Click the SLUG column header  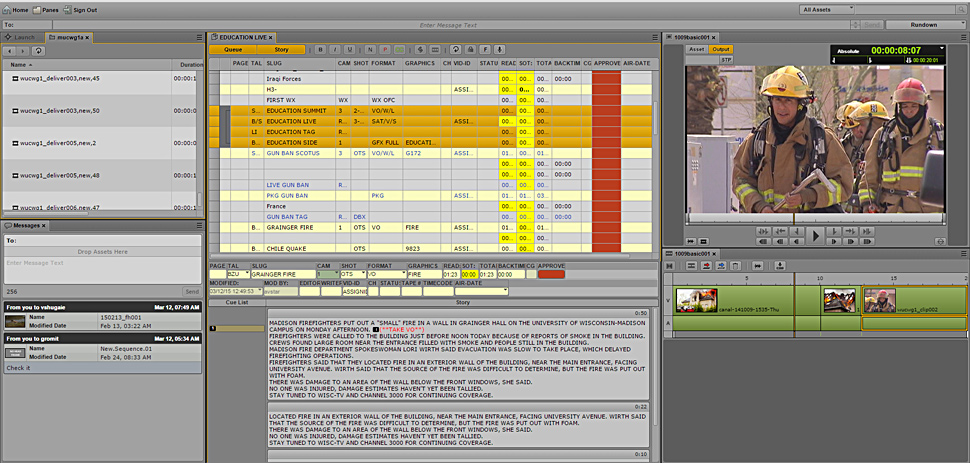(300, 63)
